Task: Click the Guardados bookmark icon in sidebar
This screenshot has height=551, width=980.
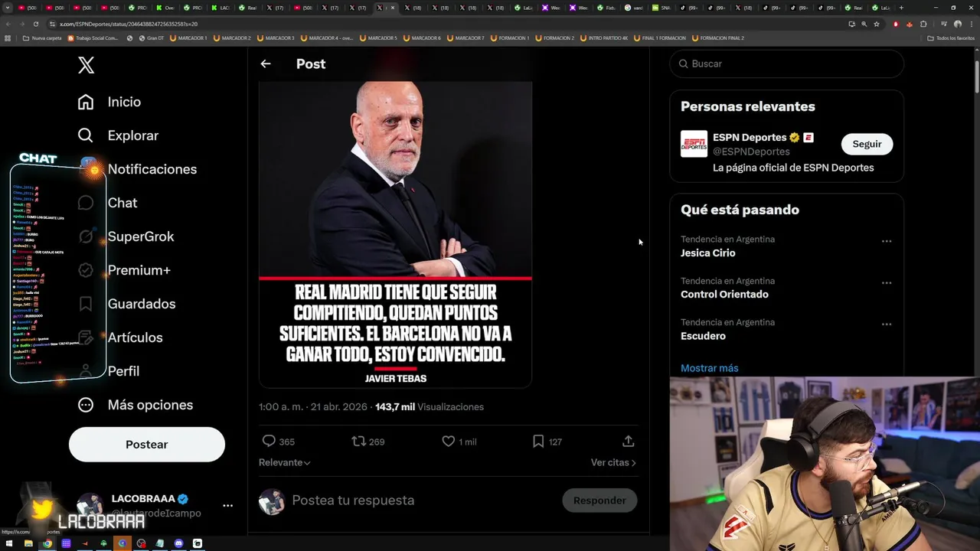Action: point(86,304)
